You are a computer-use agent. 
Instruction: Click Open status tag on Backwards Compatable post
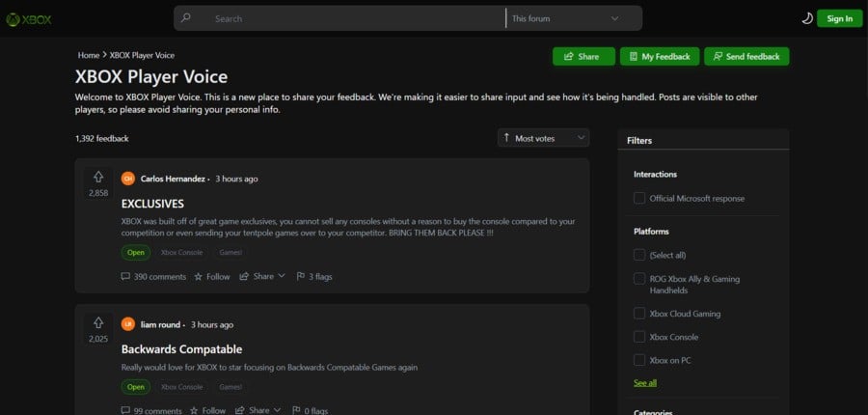136,387
